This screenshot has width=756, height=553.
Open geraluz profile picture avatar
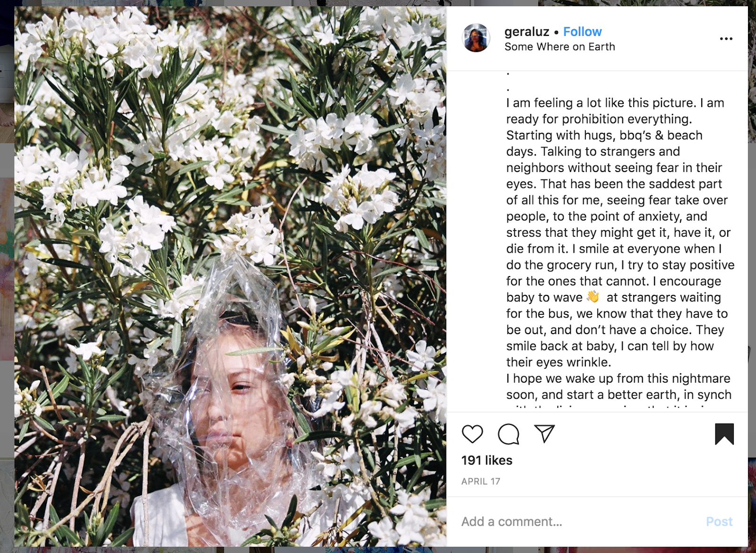476,38
